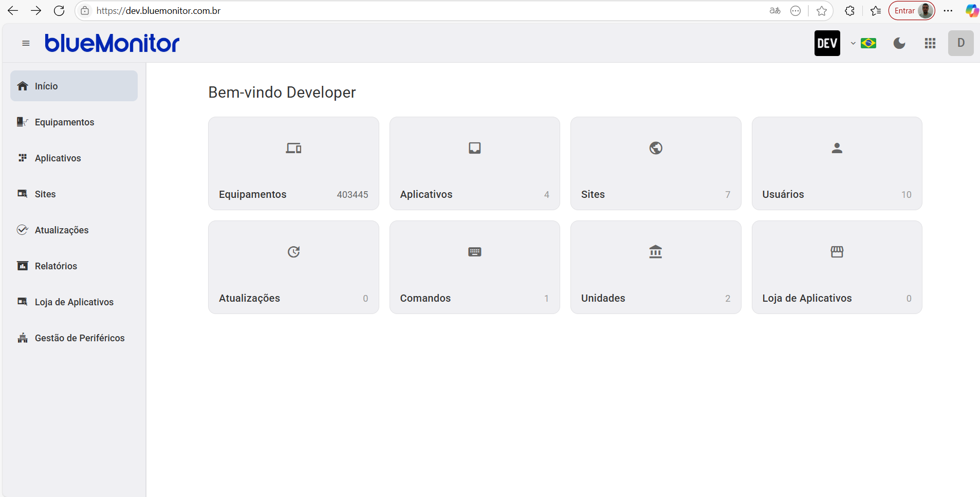Expand the language dropdown beside Brazil flag
Viewport: 980px width, 497px height.
tap(853, 43)
